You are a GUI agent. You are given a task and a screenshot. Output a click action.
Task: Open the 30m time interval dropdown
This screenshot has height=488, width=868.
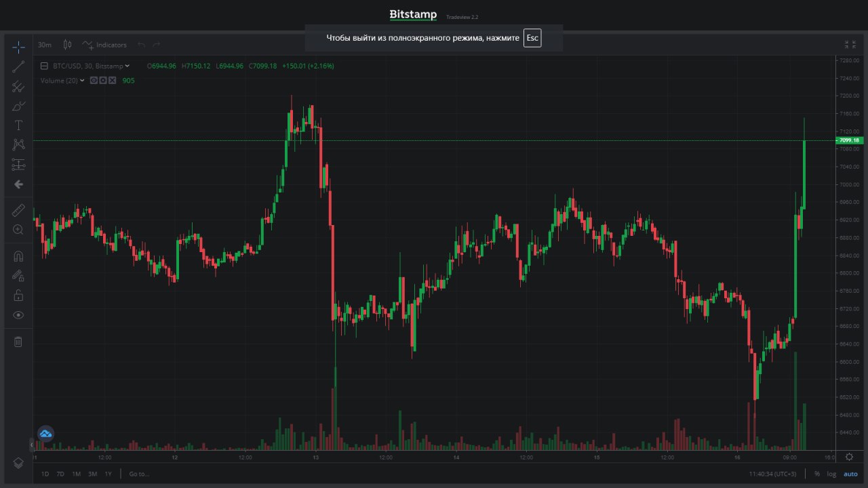[x=45, y=45]
